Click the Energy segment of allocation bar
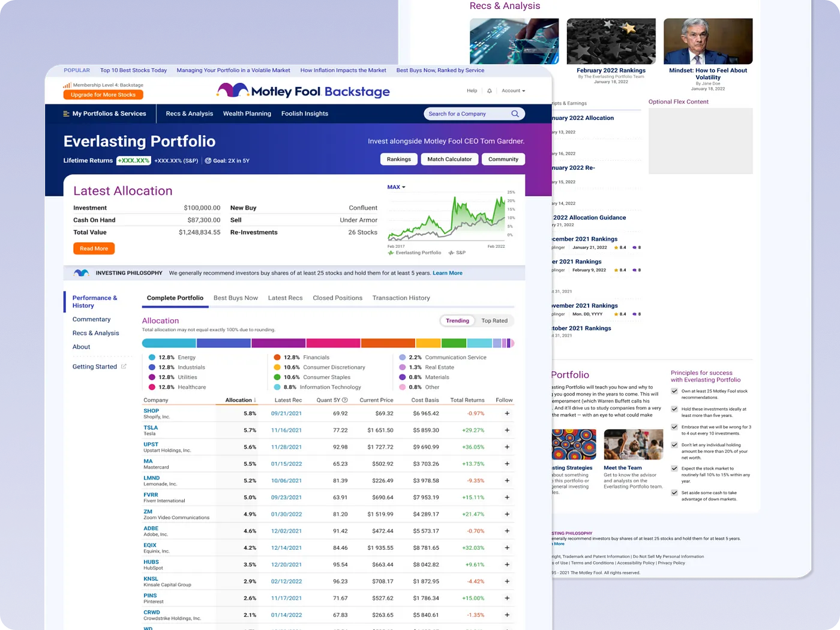 [169, 343]
